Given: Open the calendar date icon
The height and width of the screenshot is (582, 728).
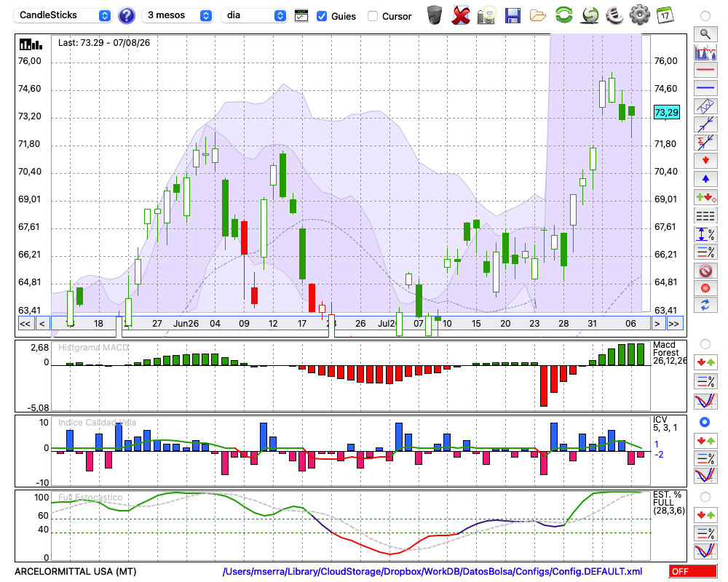Looking at the screenshot, I should pos(665,15).
